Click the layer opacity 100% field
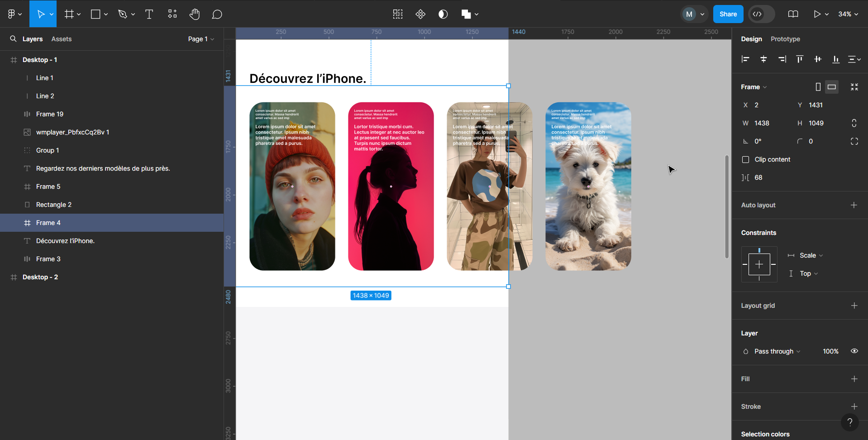The image size is (868, 440). [x=830, y=351]
